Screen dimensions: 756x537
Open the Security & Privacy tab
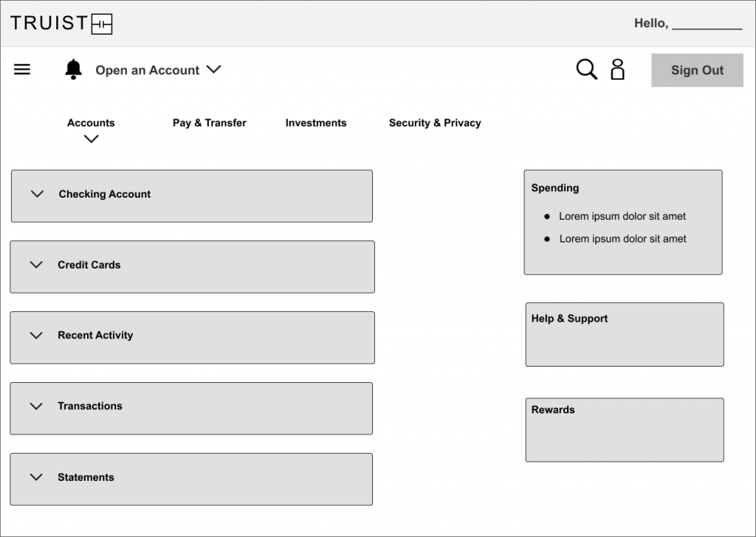click(435, 123)
